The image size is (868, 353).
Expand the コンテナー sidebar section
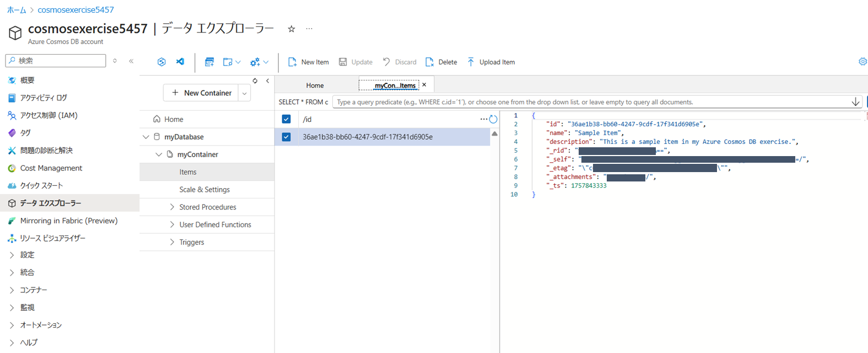coord(12,290)
